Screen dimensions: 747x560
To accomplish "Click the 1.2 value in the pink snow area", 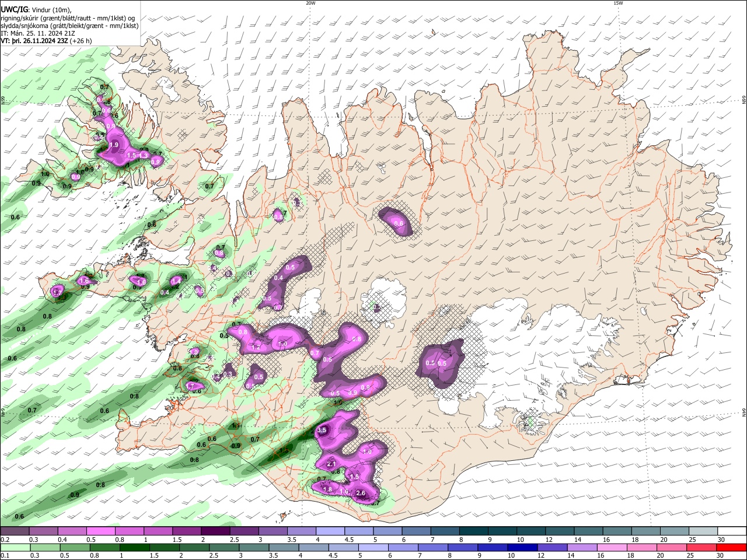I will coord(255,347).
